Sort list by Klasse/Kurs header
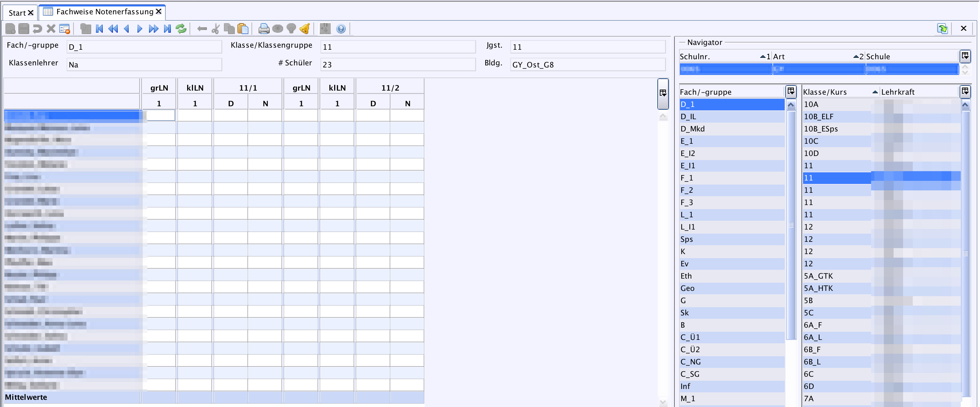 (x=840, y=92)
